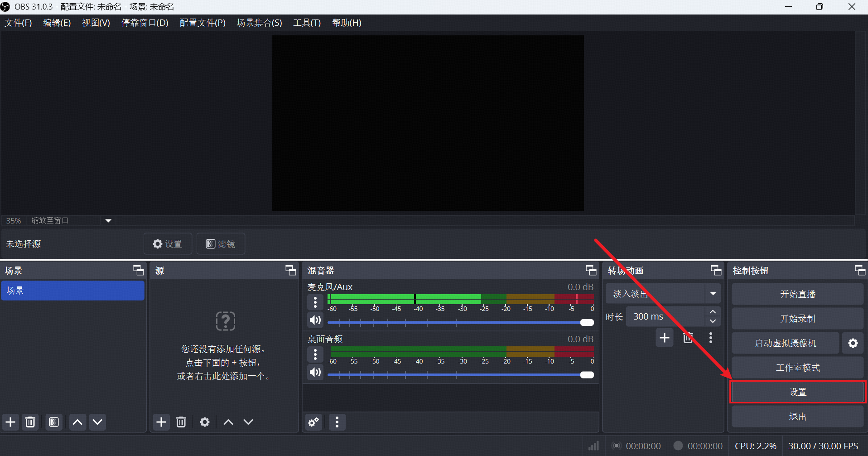Open virtual camera settings gear icon
The width and height of the screenshot is (868, 456).
pos(853,343)
